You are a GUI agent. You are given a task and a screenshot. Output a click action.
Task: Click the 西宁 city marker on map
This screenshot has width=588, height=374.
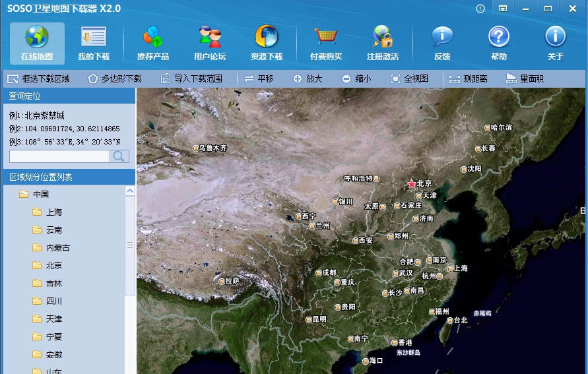[298, 216]
